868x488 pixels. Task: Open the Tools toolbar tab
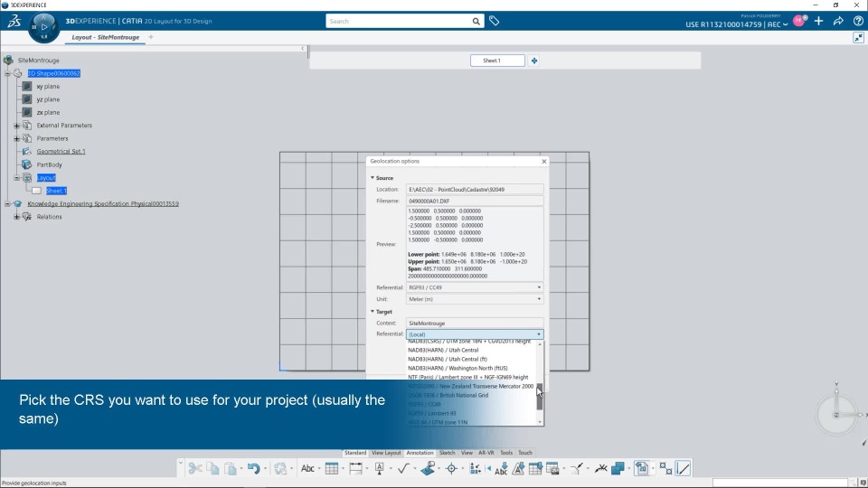[x=506, y=453]
